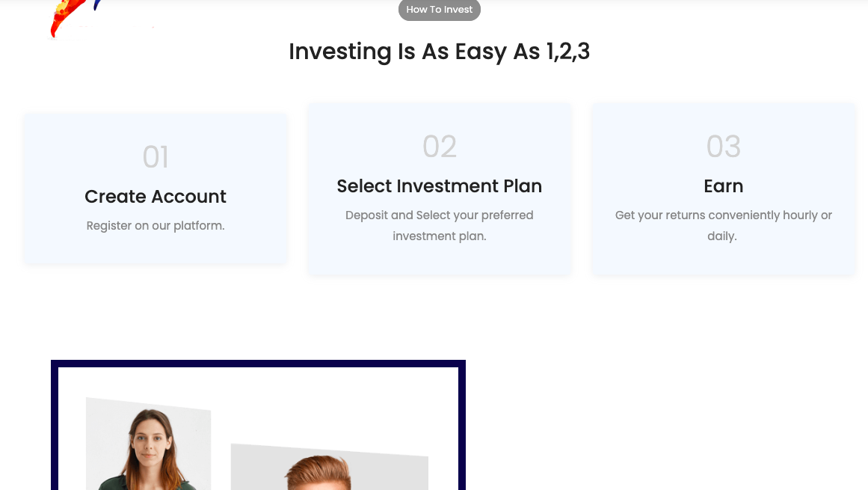Click the 02 step number
Image resolution: width=868 pixels, height=490 pixels.
click(x=440, y=146)
